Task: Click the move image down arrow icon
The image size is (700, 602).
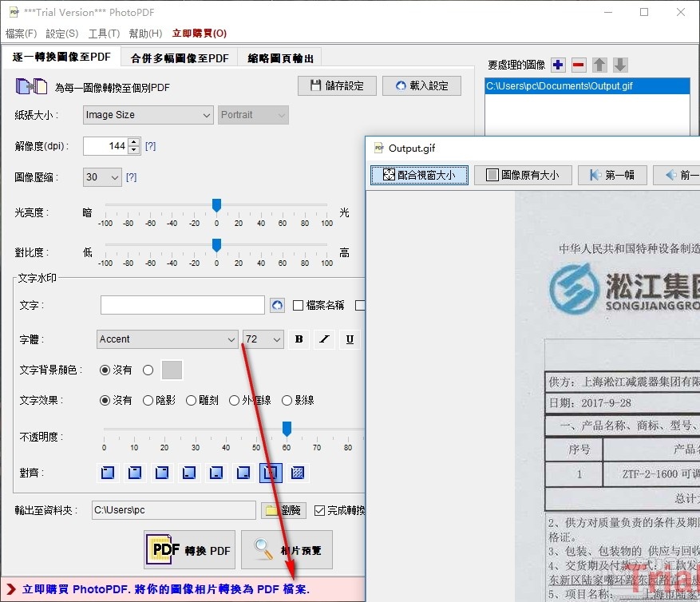Action: click(619, 65)
